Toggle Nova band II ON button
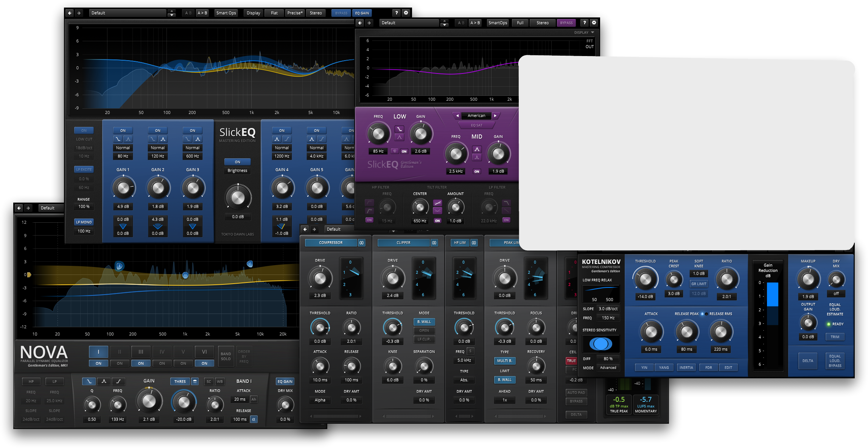 120,363
